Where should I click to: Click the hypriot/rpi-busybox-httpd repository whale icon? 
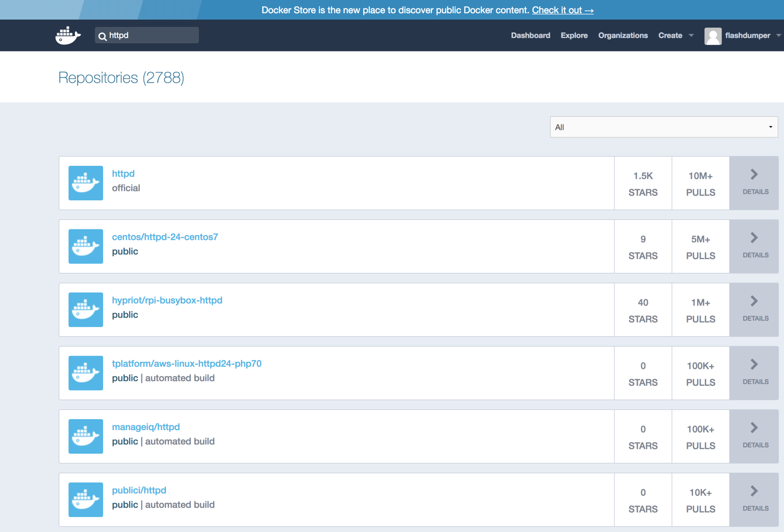point(85,310)
